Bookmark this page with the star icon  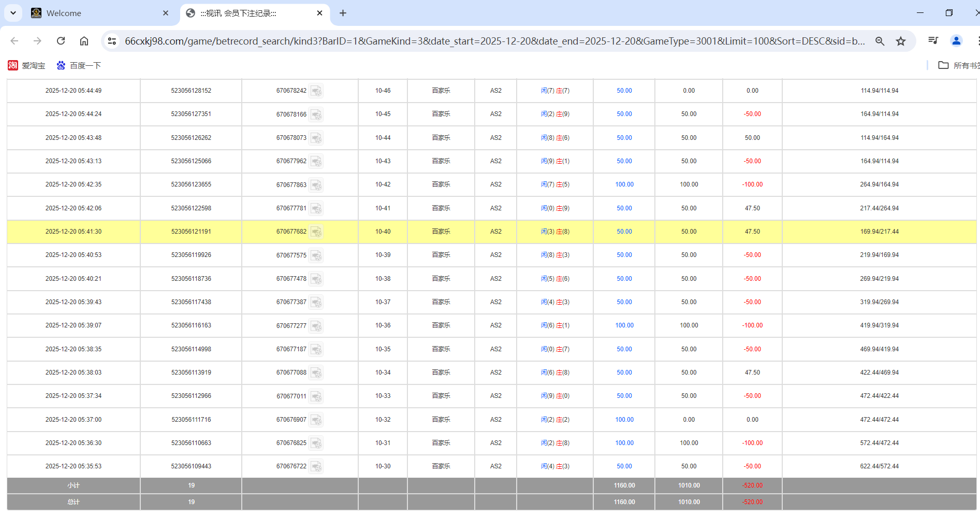point(901,41)
